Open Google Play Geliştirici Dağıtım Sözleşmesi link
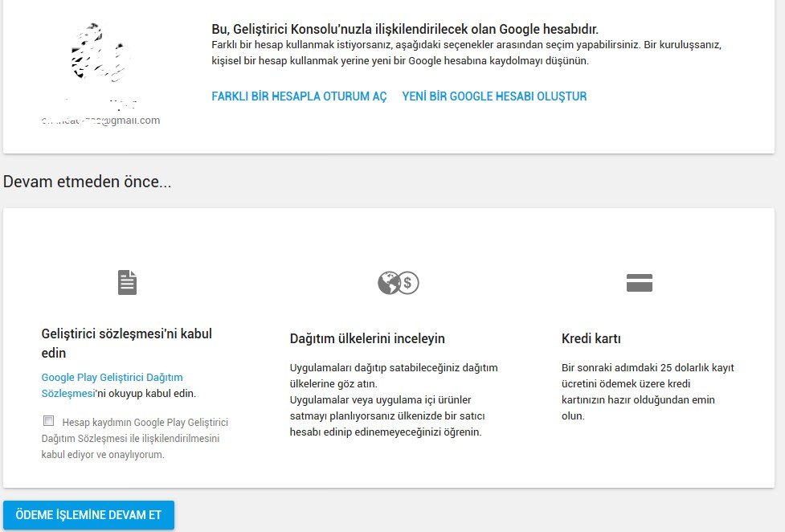Image resolution: width=785 pixels, height=532 pixels. [x=112, y=385]
